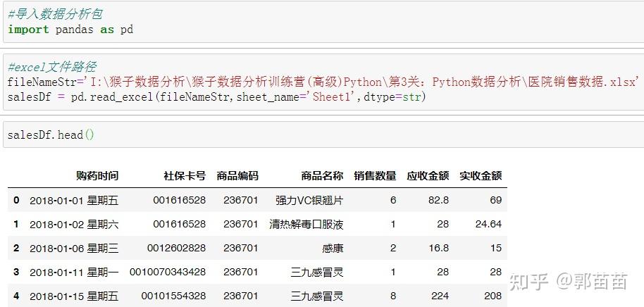
Task: Select the 实收金额 column header
Action: pyautogui.click(x=481, y=176)
